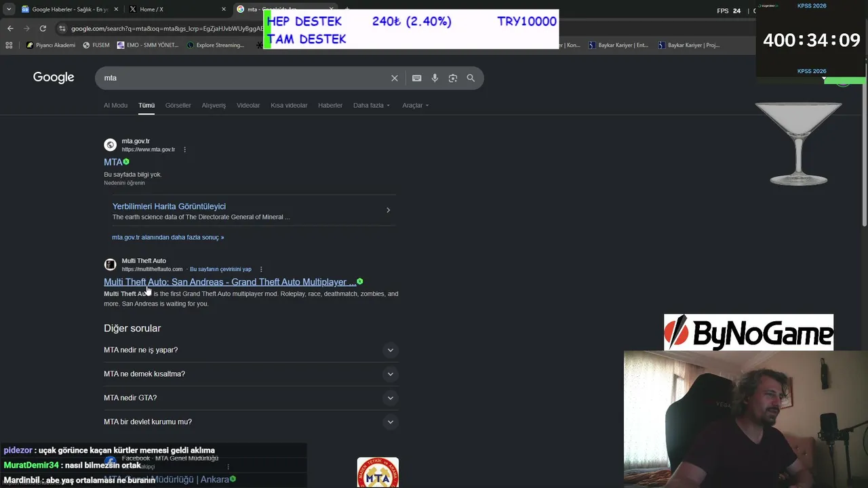The height and width of the screenshot is (488, 868).
Task: Close the Home / X tab
Action: tap(224, 9)
